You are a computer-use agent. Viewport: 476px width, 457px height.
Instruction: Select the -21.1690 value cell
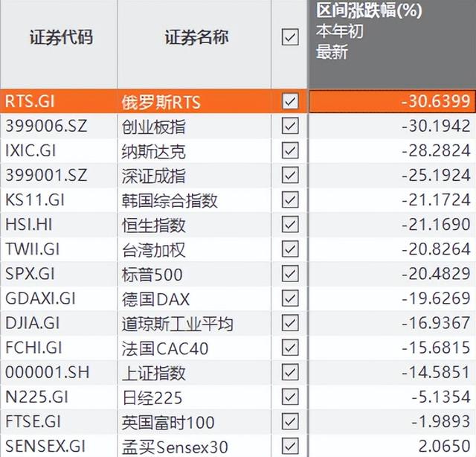[392, 224]
